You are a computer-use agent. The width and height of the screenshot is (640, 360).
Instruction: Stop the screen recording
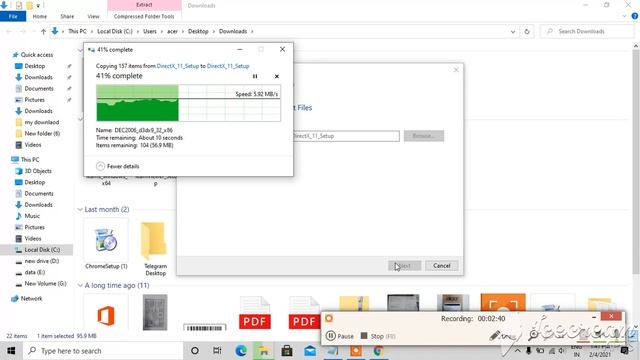pos(378,336)
